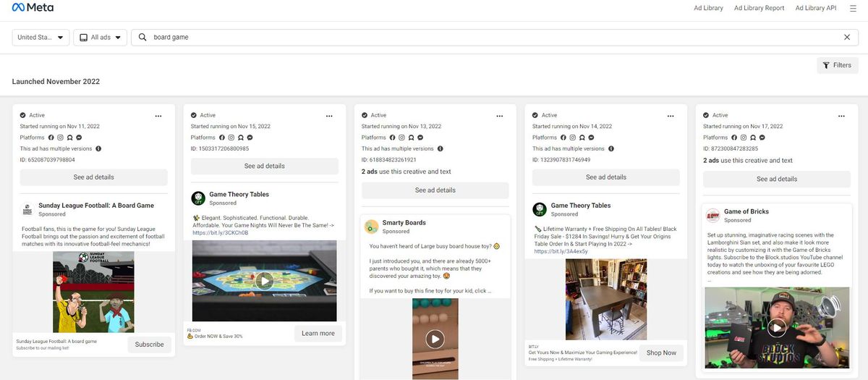Click Facebook platform icon on Nov 11 ad
This screenshot has width=868, height=380.
tap(51, 138)
